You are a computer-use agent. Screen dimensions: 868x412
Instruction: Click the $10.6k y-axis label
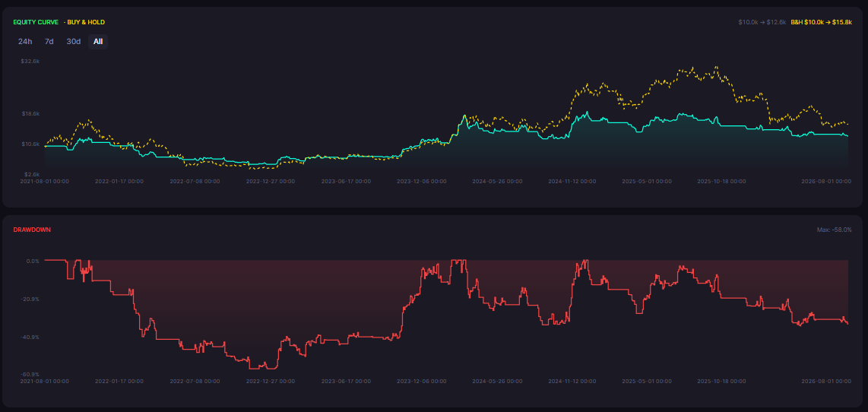[30, 144]
